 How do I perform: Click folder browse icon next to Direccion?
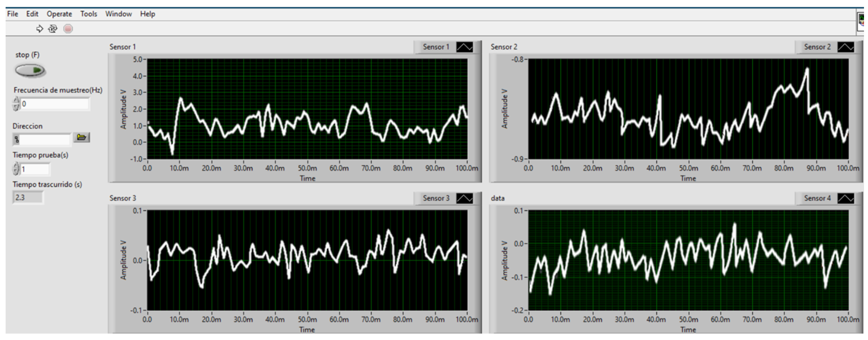click(x=81, y=137)
